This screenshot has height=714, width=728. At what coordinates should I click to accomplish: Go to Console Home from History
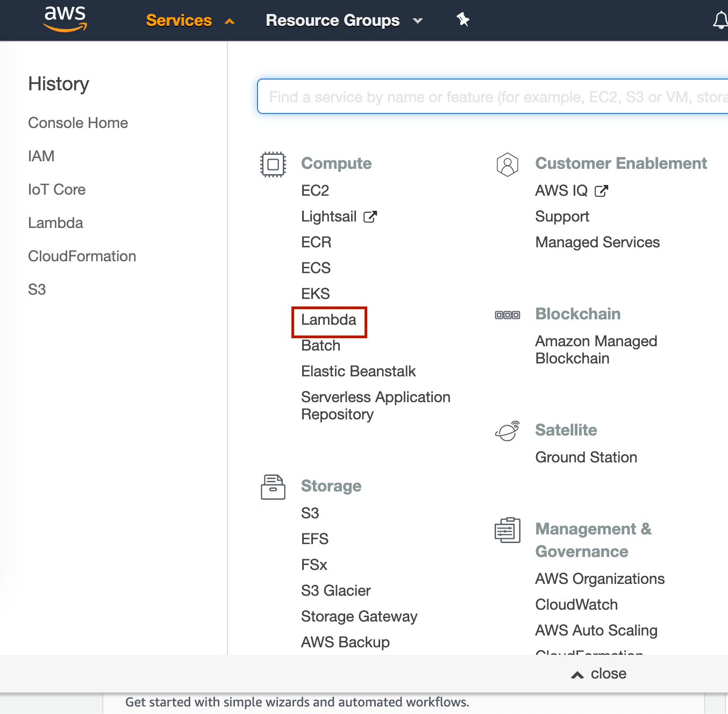(78, 123)
